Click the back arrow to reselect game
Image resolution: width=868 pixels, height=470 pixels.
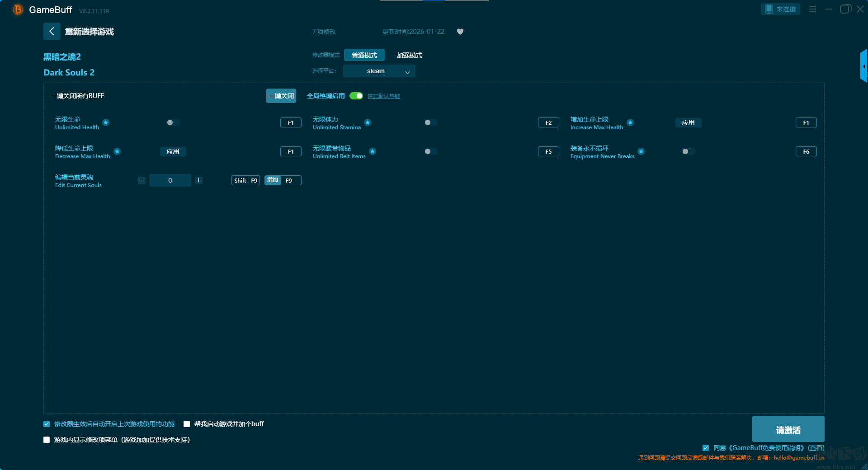[52, 31]
